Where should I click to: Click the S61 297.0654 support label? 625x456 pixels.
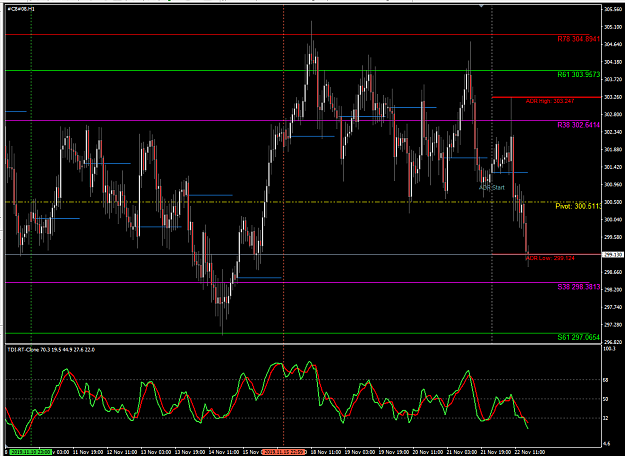coord(578,337)
